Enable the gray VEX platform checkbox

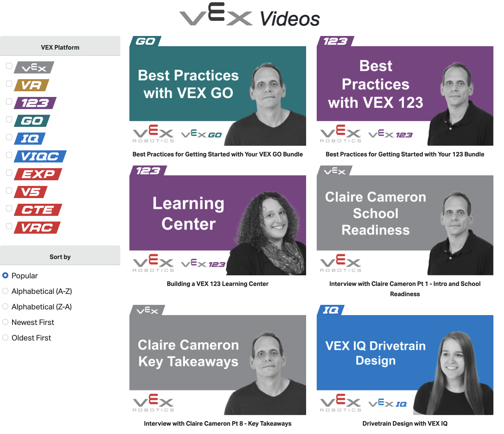click(9, 66)
